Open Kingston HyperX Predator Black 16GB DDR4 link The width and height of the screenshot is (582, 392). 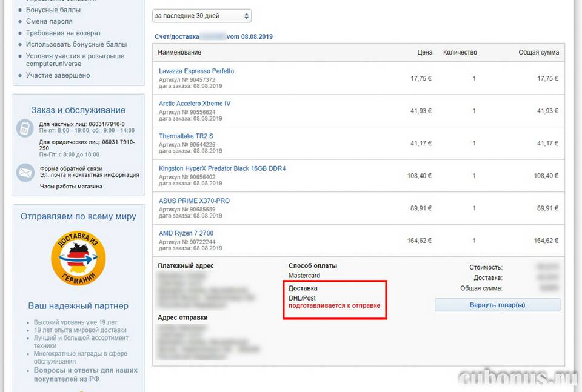[x=222, y=168]
